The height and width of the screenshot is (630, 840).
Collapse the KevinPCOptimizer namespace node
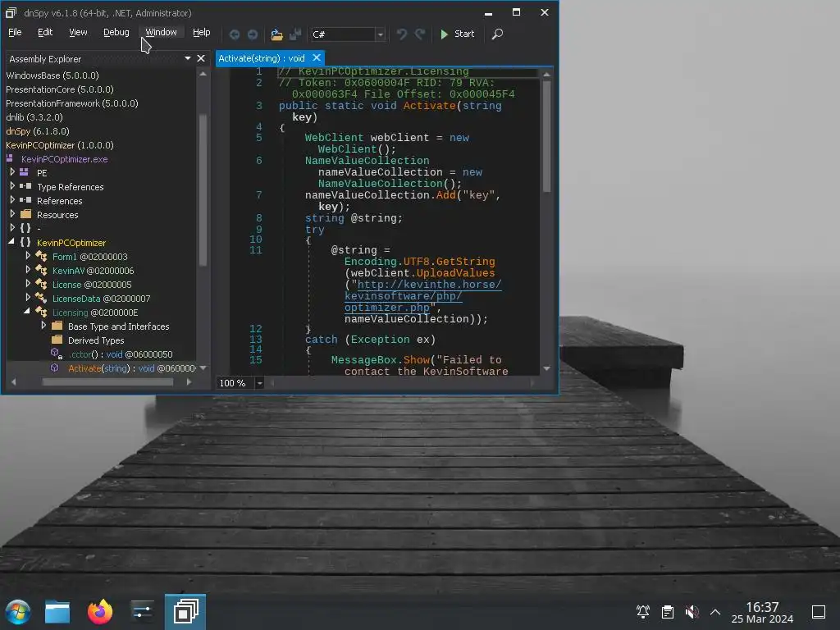coord(11,242)
